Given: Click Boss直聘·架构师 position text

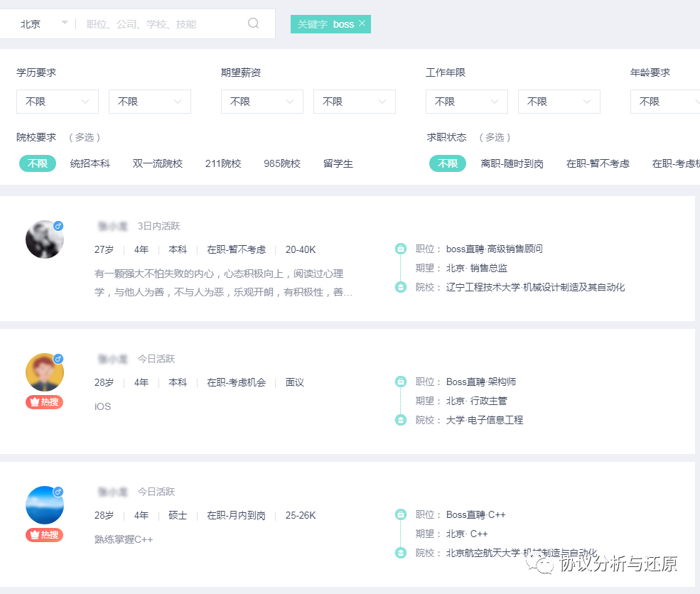Looking at the screenshot, I should coord(481,382).
